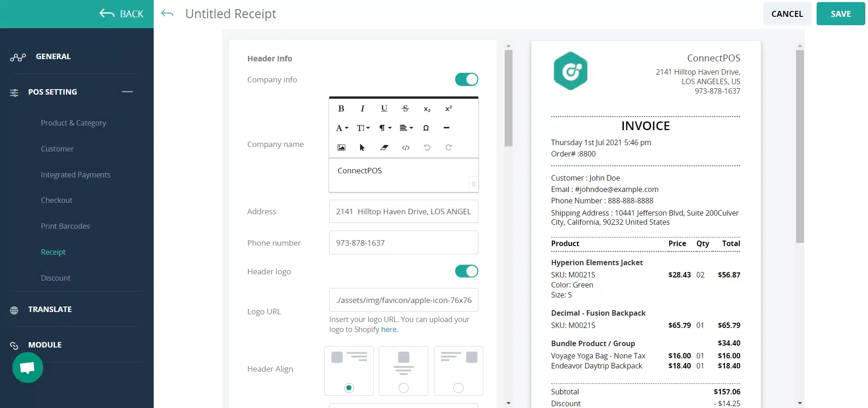Open the font color dropdown
Viewport: 868px width, 408px height.
342,128
